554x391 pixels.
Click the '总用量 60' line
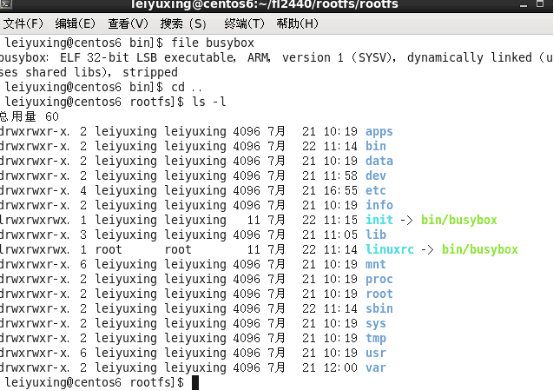pyautogui.click(x=29, y=117)
